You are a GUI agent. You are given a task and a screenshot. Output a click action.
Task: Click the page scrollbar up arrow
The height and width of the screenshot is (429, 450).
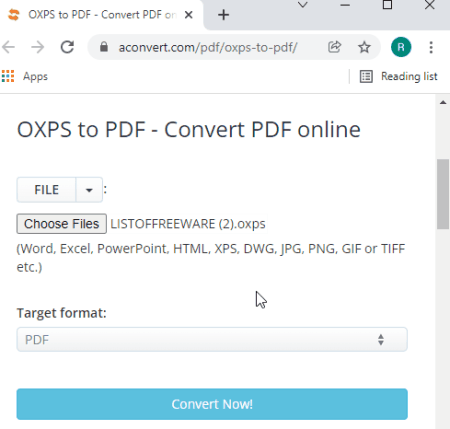tap(443, 102)
